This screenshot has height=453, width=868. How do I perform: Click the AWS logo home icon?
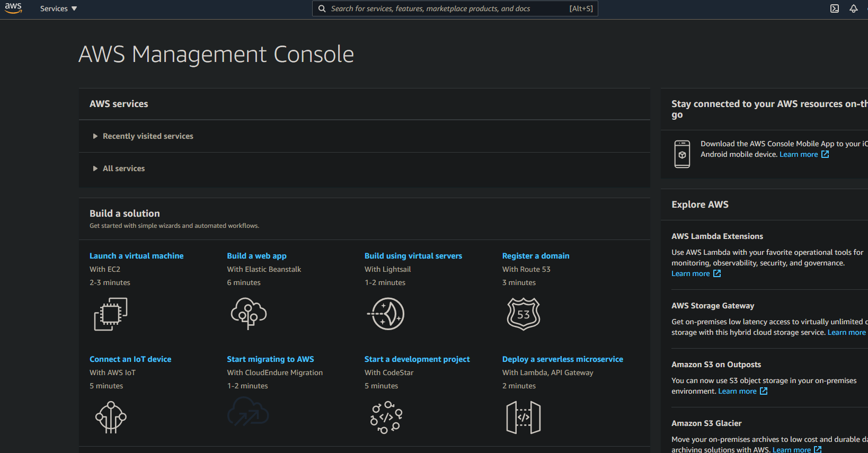[x=13, y=8]
